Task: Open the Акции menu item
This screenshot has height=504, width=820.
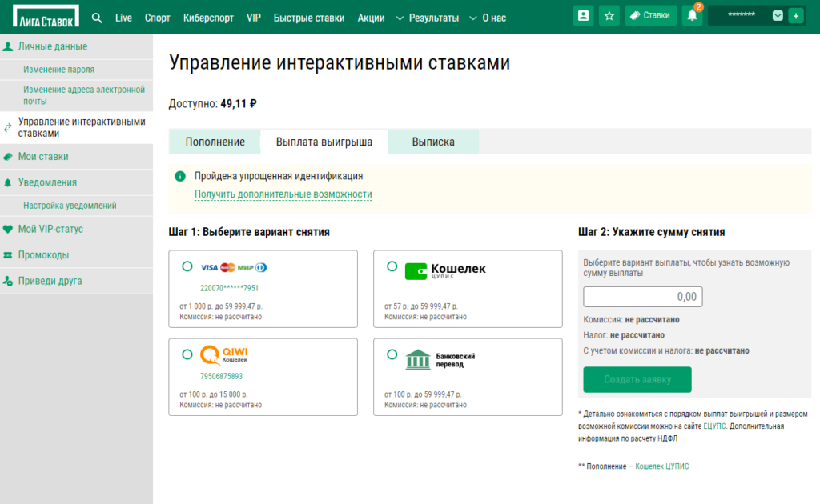Action: pos(371,18)
